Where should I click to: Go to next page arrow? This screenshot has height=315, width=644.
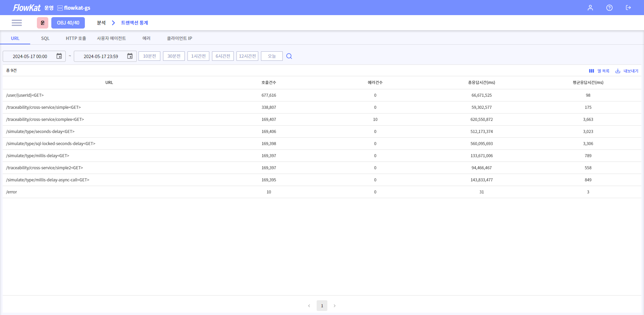pyautogui.click(x=334, y=306)
